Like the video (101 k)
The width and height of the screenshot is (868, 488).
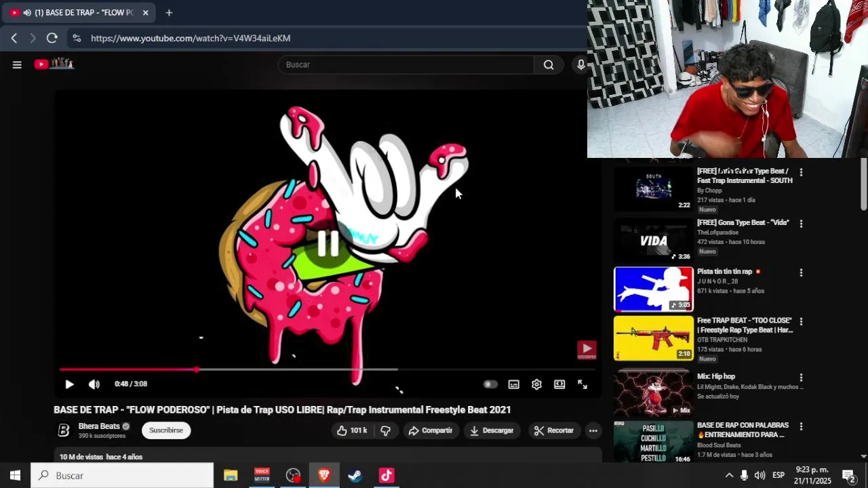pos(352,430)
